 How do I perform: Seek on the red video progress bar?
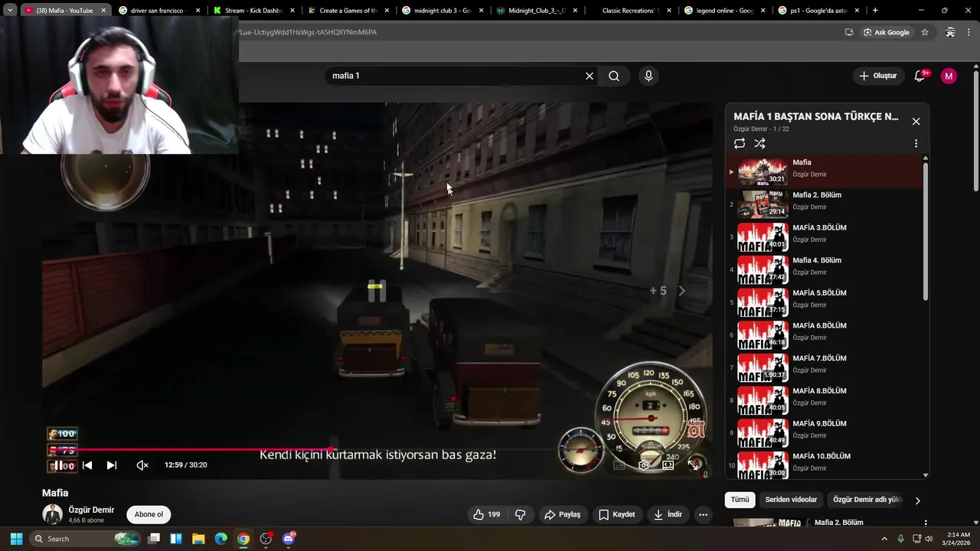tap(377, 450)
